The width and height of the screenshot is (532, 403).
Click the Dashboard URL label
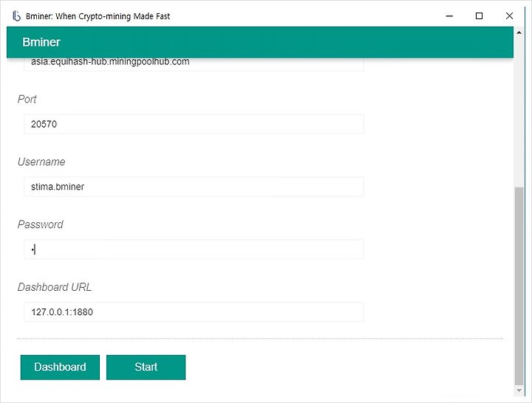click(x=55, y=287)
